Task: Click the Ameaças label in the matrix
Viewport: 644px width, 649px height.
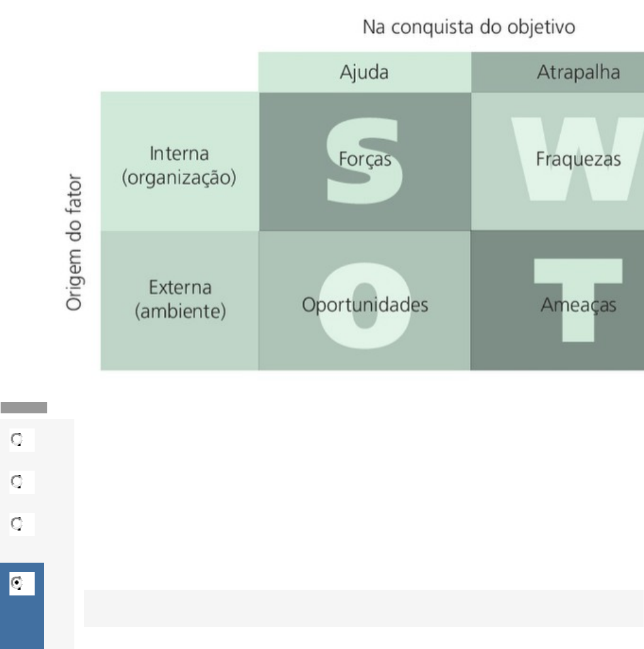Action: [578, 305]
